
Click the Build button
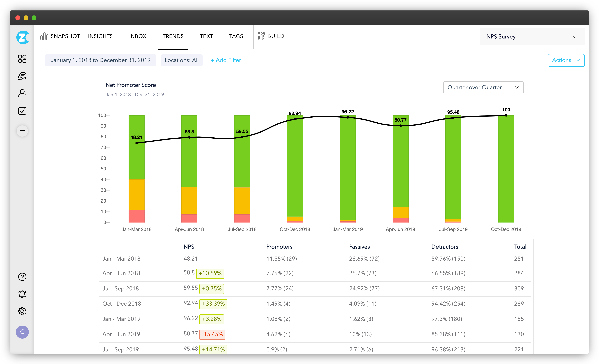(x=271, y=36)
